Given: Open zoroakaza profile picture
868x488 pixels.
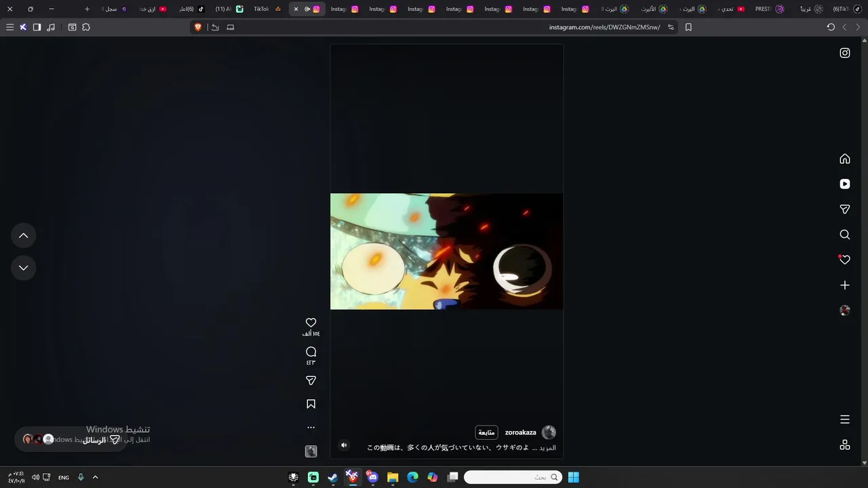Looking at the screenshot, I should pyautogui.click(x=549, y=432).
